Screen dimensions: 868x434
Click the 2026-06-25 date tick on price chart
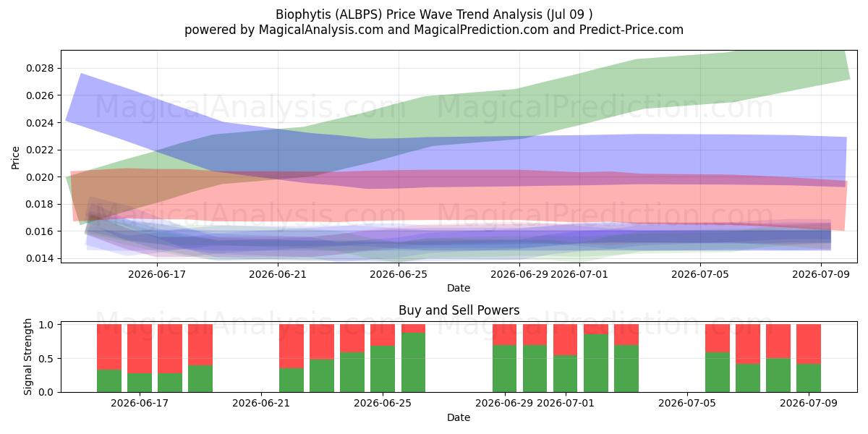pos(399,274)
